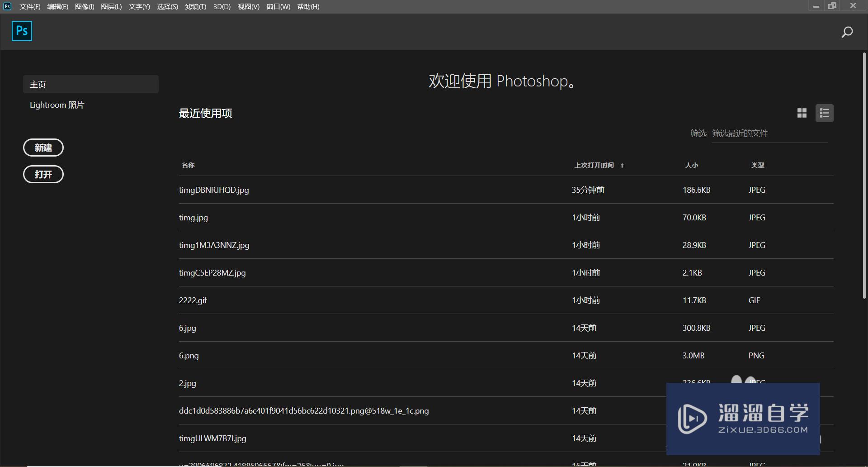The height and width of the screenshot is (467, 868).
Task: Sort by 上次打开时间 column header
Action: [594, 165]
